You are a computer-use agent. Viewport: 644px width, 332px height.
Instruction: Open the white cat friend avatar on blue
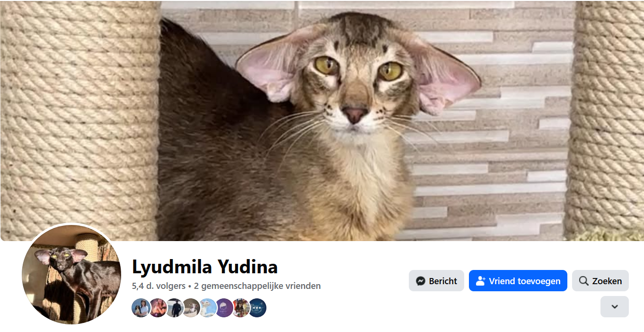(x=208, y=308)
